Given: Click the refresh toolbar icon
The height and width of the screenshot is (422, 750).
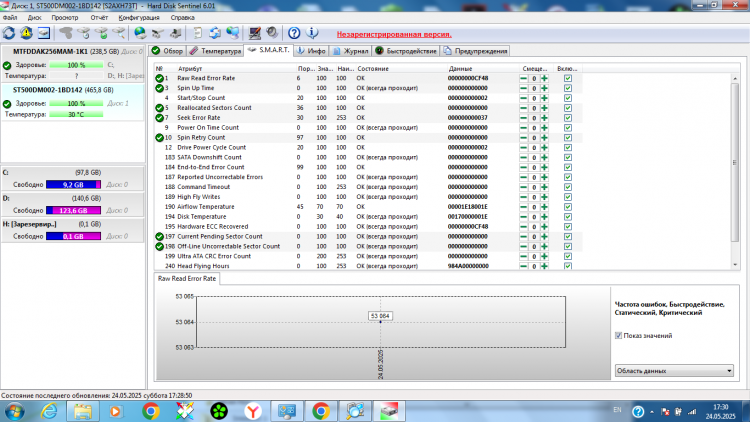Looking at the screenshot, I should tap(9, 33).
